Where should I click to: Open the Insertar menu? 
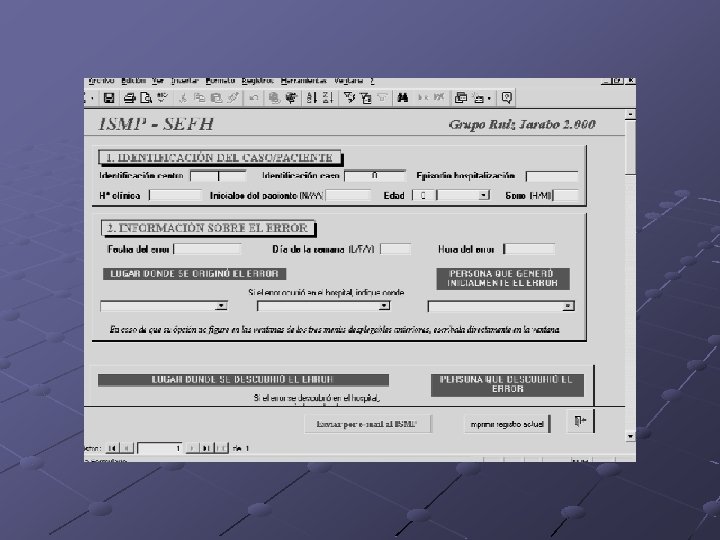[x=185, y=81]
